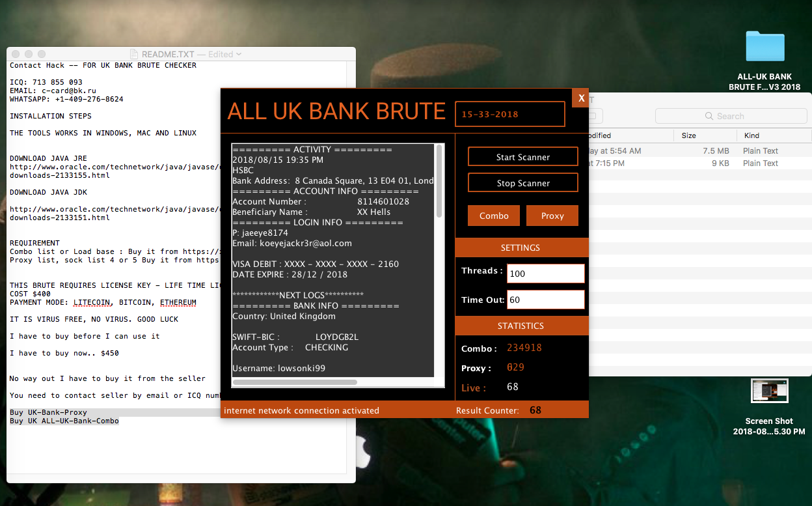Click the 'Buy UK-Bank-Proxy' line in README
Viewport: 812px width, 506px height.
tap(48, 412)
